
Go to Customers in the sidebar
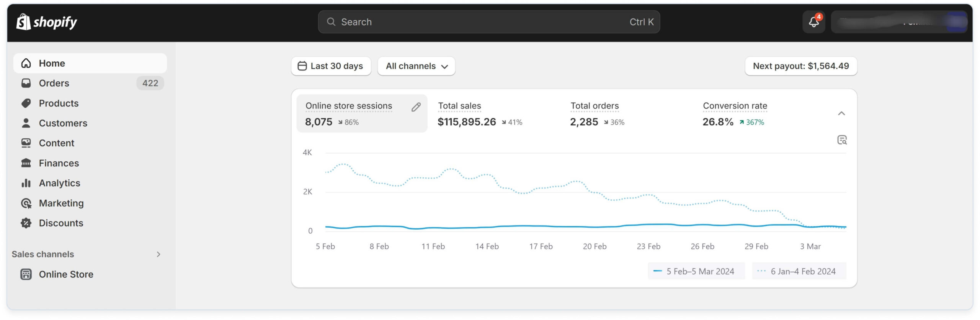click(63, 123)
